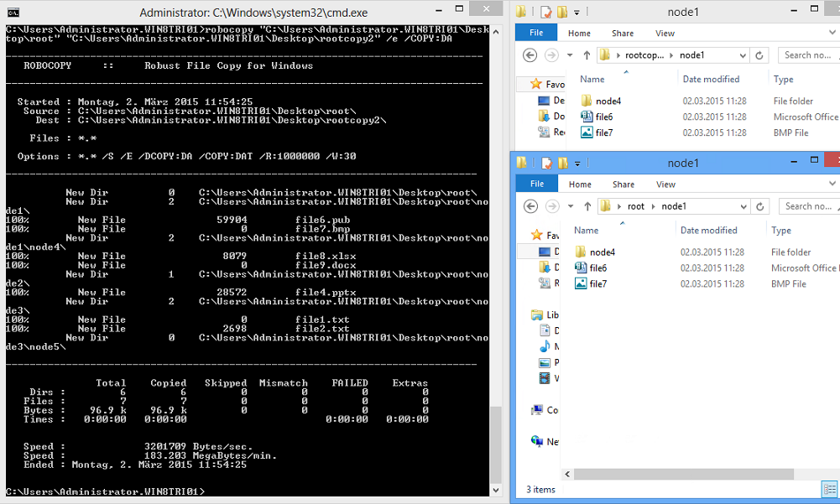840x504 pixels.
Task: Open Home tab in rootcopy2 node1 window
Action: point(579,34)
